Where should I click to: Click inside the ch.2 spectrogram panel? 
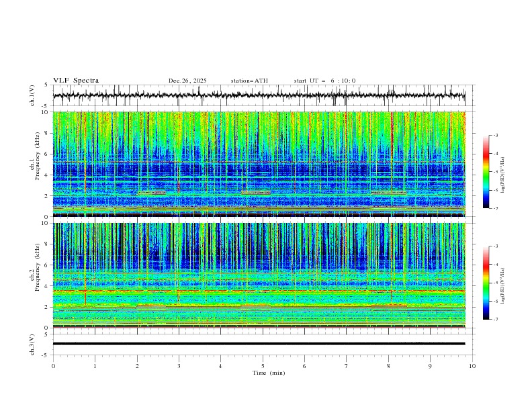click(x=259, y=275)
